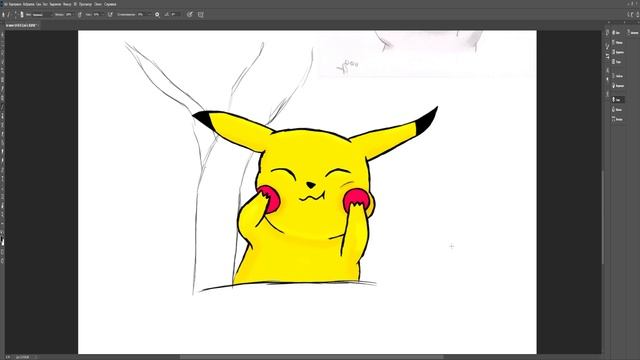The image size is (640, 360).
Task: Open the Образцы (Swatches) panel
Action: pos(618,42)
